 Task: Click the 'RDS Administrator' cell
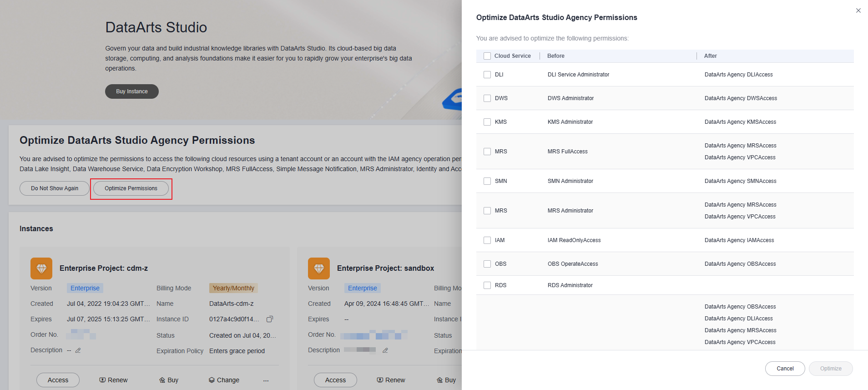(x=570, y=285)
